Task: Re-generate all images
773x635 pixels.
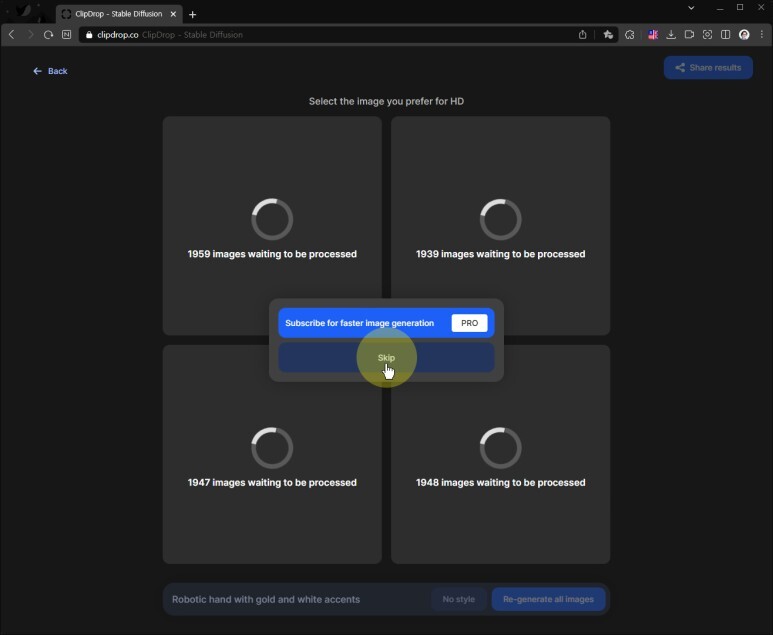Action: [x=548, y=599]
